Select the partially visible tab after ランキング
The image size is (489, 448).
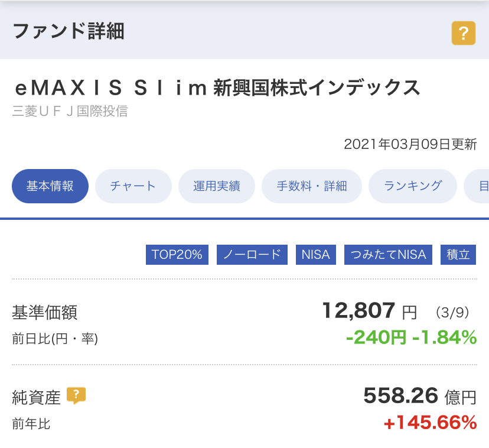(477, 186)
